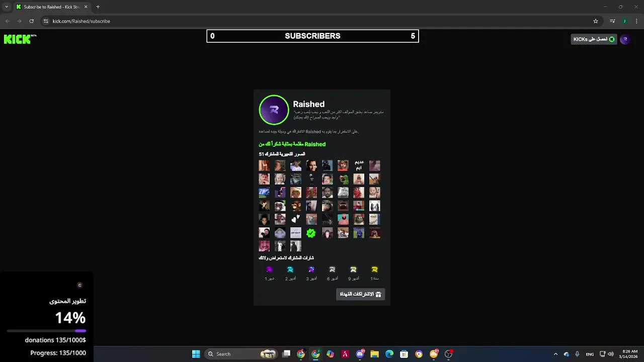Launch Microsoft Edge from taskbar
This screenshot has width=644, height=362.
pos(389,354)
